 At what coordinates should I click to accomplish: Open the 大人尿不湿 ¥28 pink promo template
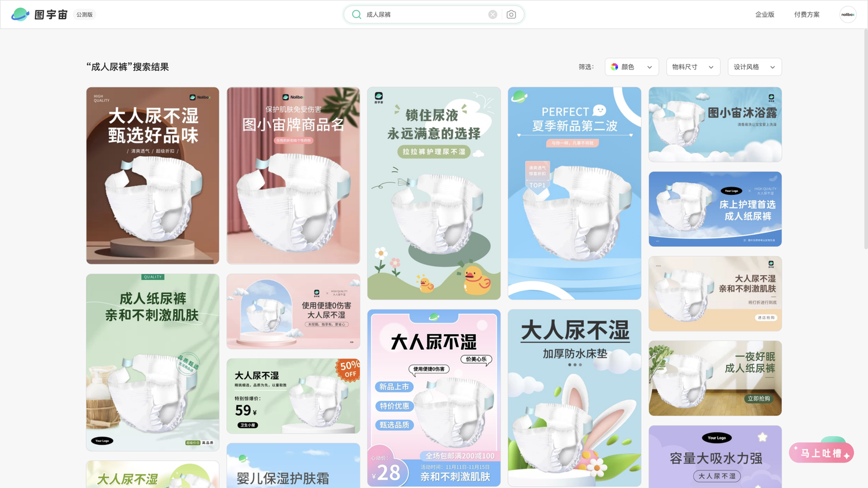pos(434,398)
